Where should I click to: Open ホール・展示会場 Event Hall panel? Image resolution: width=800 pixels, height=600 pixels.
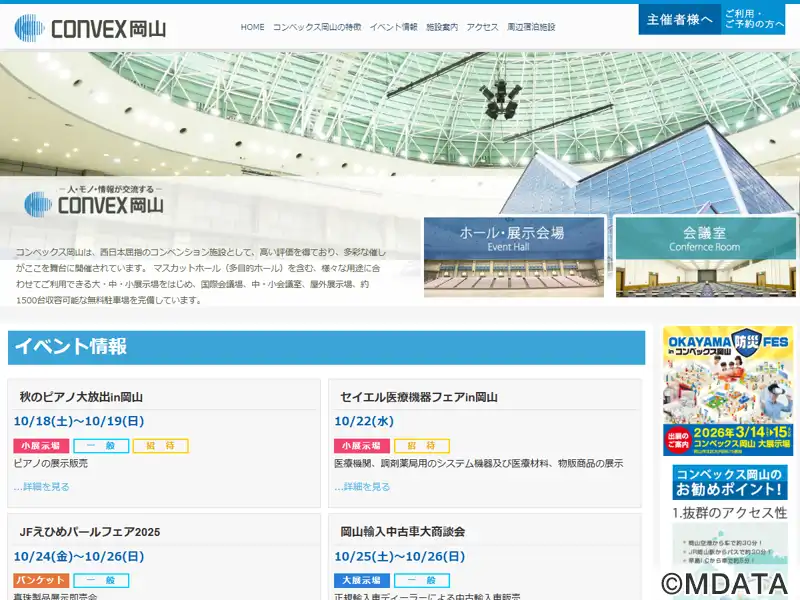pos(514,257)
